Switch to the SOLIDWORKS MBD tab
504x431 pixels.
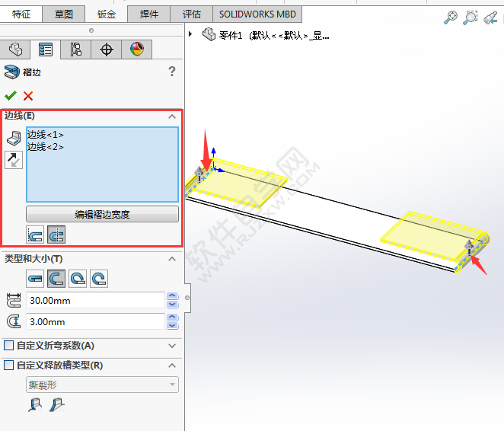[257, 14]
